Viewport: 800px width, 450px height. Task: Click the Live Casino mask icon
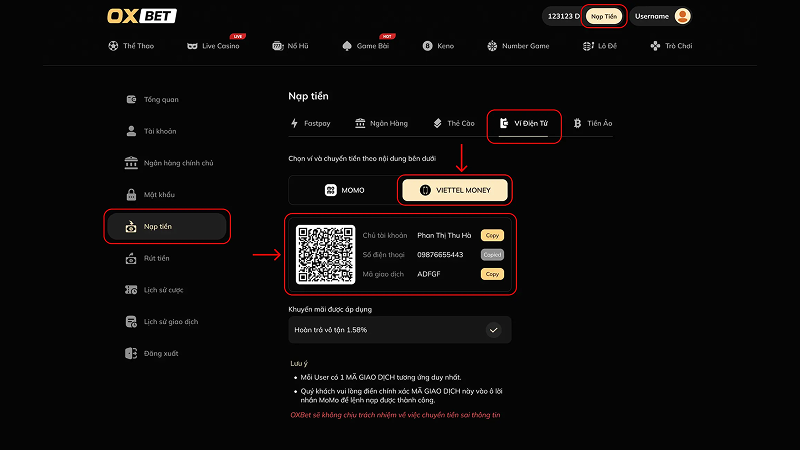pyautogui.click(x=192, y=46)
